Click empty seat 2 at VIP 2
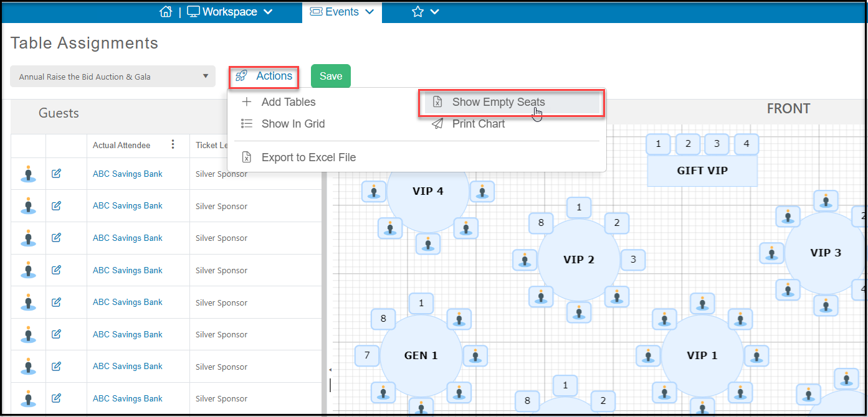 617,223
